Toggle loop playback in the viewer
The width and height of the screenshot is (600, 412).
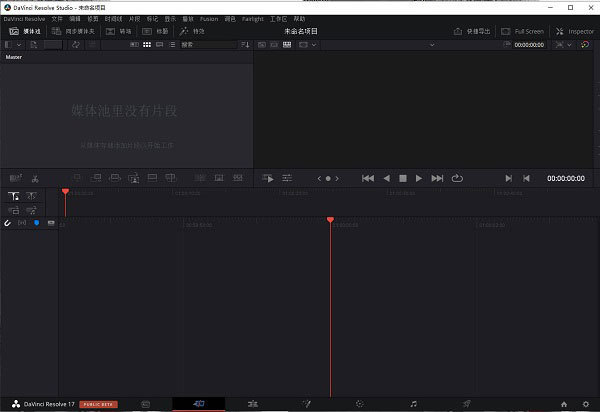coord(458,178)
